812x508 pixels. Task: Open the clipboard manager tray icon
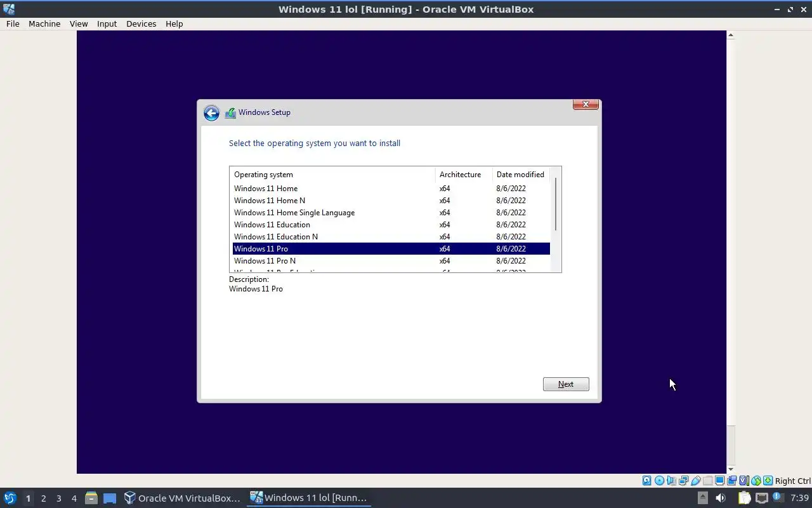[x=744, y=498]
